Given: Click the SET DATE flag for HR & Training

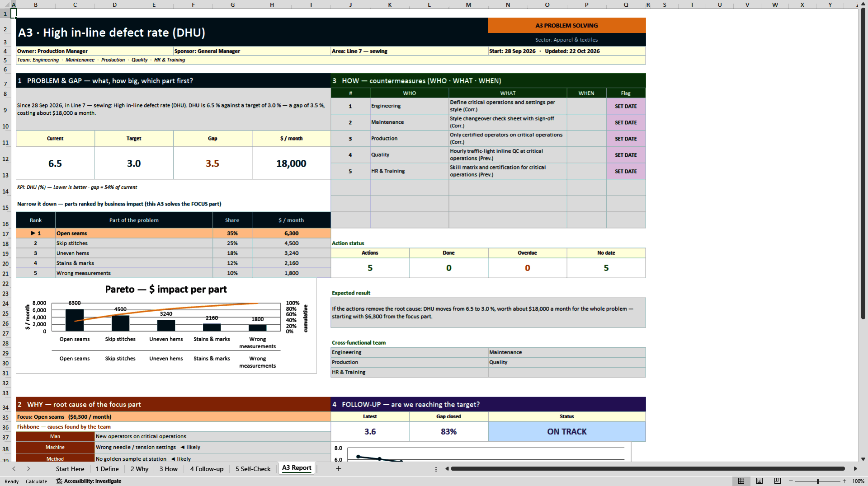Looking at the screenshot, I should point(626,171).
